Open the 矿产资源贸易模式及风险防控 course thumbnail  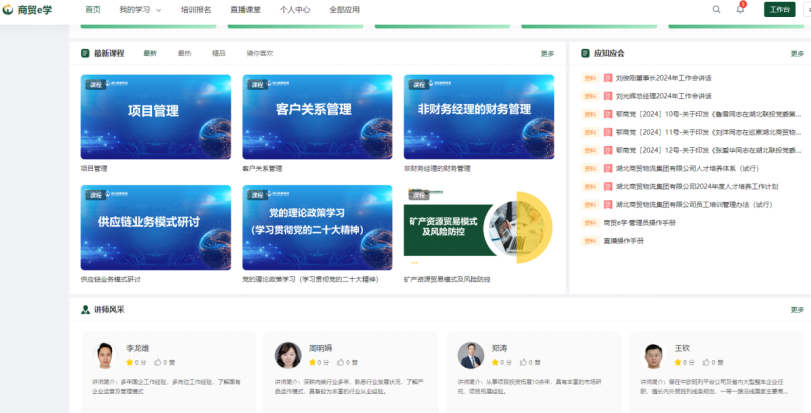point(478,227)
